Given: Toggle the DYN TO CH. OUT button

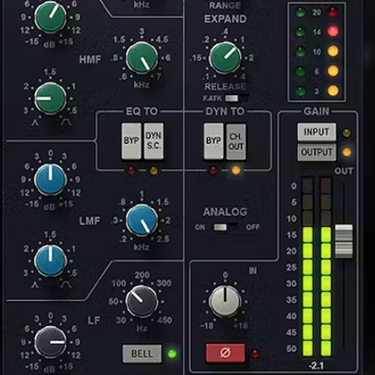Looking at the screenshot, I should pyautogui.click(x=236, y=141).
